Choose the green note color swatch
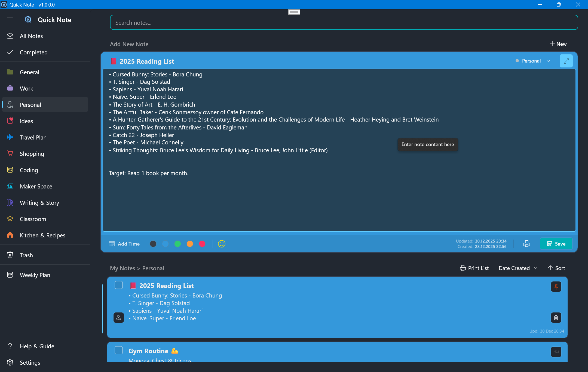 pos(177,244)
